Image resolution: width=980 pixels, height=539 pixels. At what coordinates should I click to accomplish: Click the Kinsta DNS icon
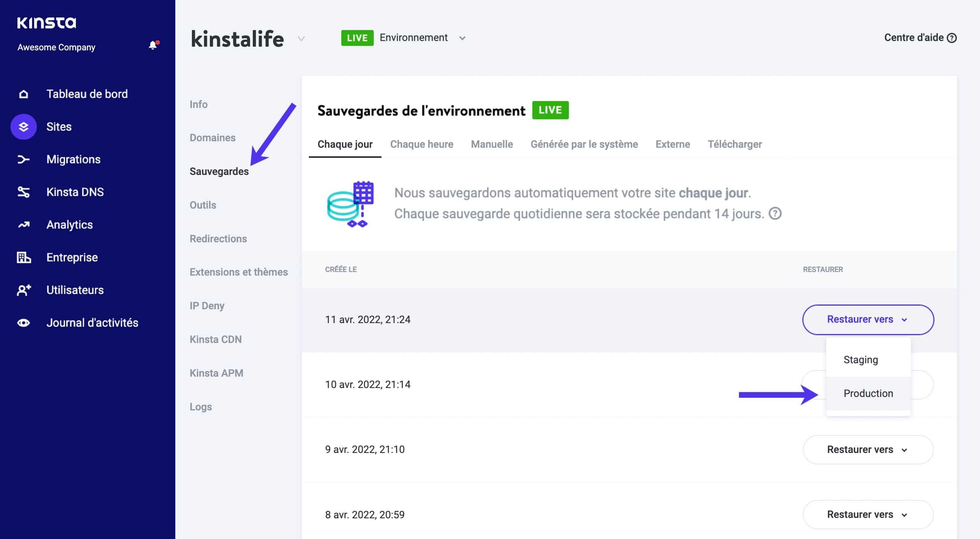click(x=24, y=192)
